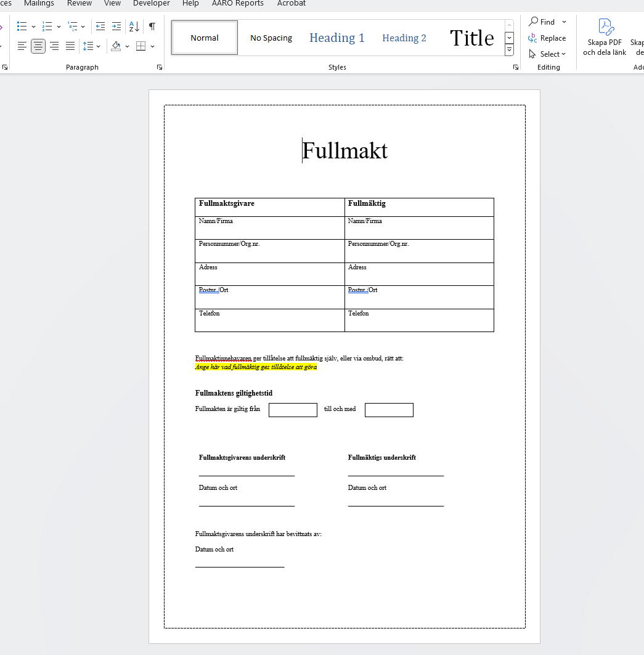Image resolution: width=644 pixels, height=655 pixels.
Task: Justify the paragraph text
Action: coord(70,46)
